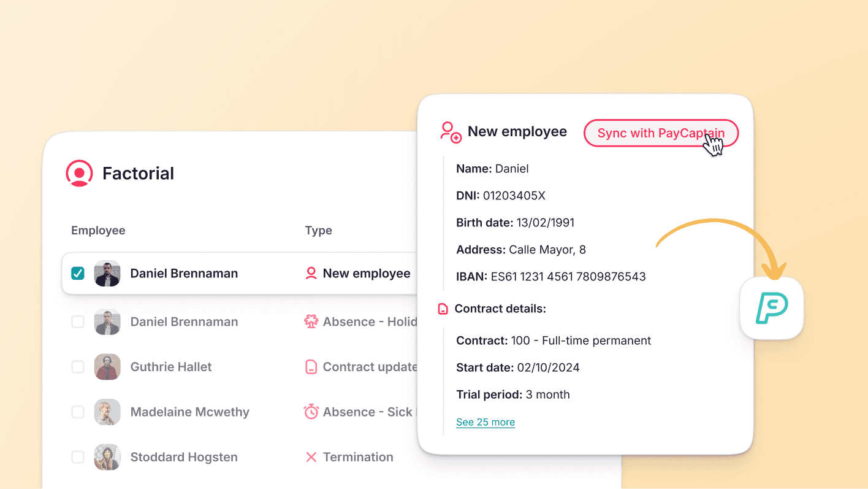
Task: Enable the checkbox for Stoddard Hogsten
Action: pyautogui.click(x=77, y=456)
